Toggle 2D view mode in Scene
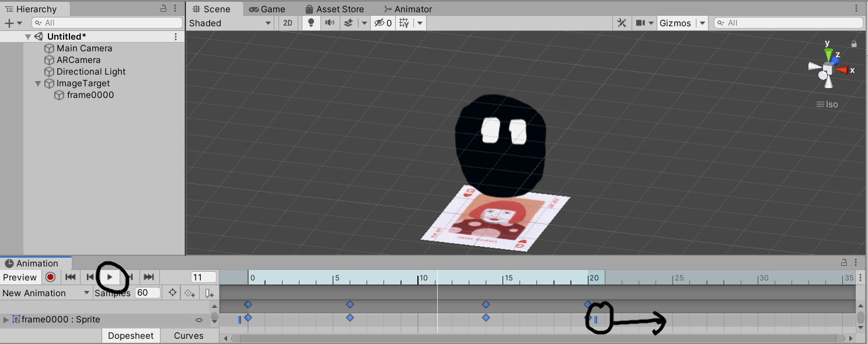Viewport: 868px width, 344px height. (287, 23)
